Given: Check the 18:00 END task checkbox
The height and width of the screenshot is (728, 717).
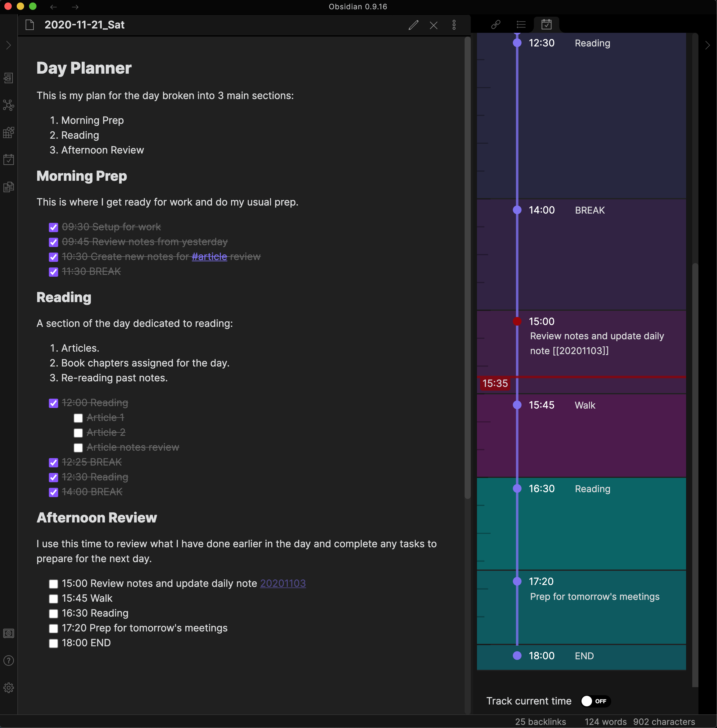Looking at the screenshot, I should click(54, 643).
